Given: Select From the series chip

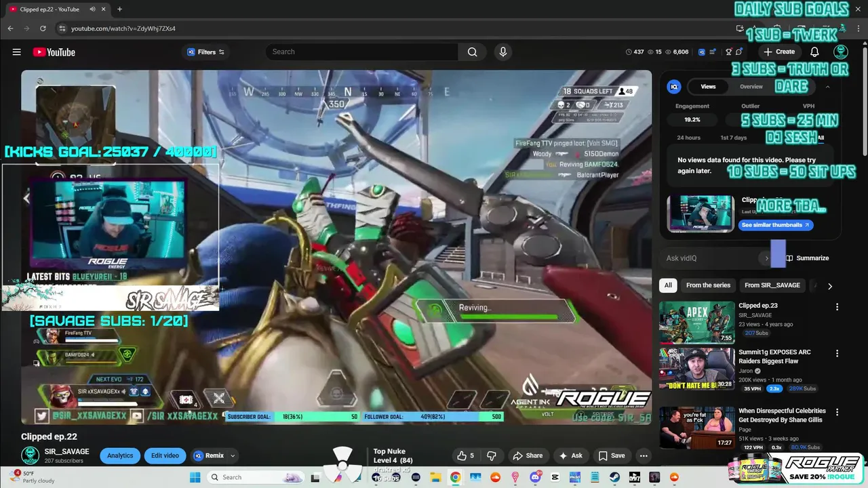Looking at the screenshot, I should click(x=708, y=285).
